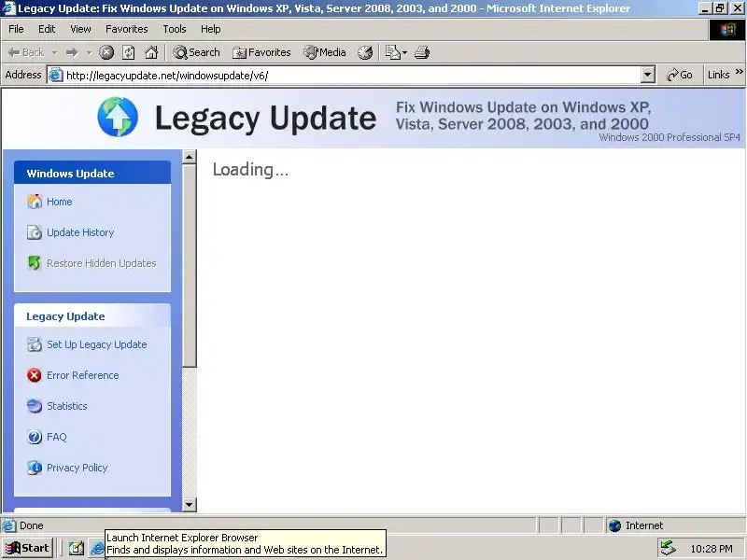747x560 pixels.
Task: Open the History clock icon in toolbar
Action: (x=365, y=52)
